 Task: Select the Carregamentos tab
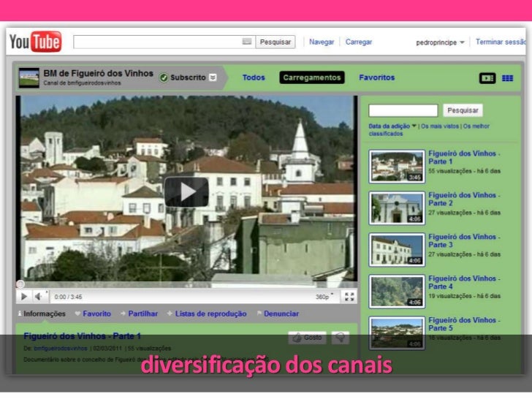312,77
